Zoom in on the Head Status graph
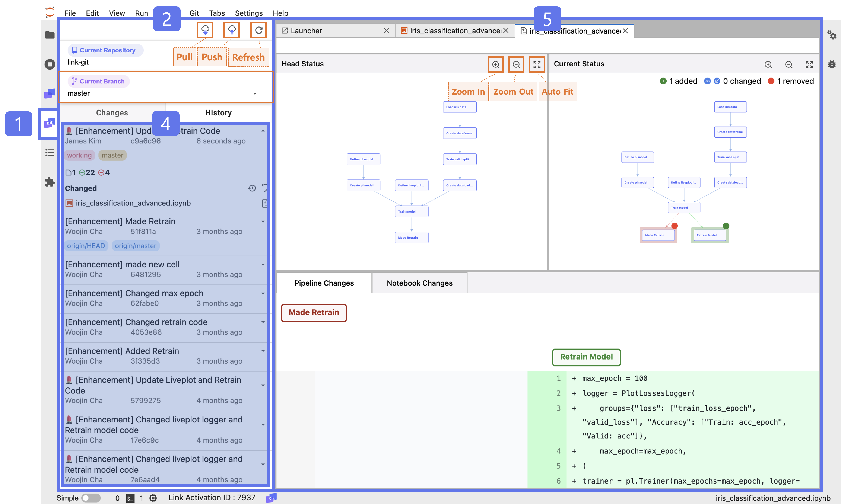The height and width of the screenshot is (504, 841). point(496,64)
